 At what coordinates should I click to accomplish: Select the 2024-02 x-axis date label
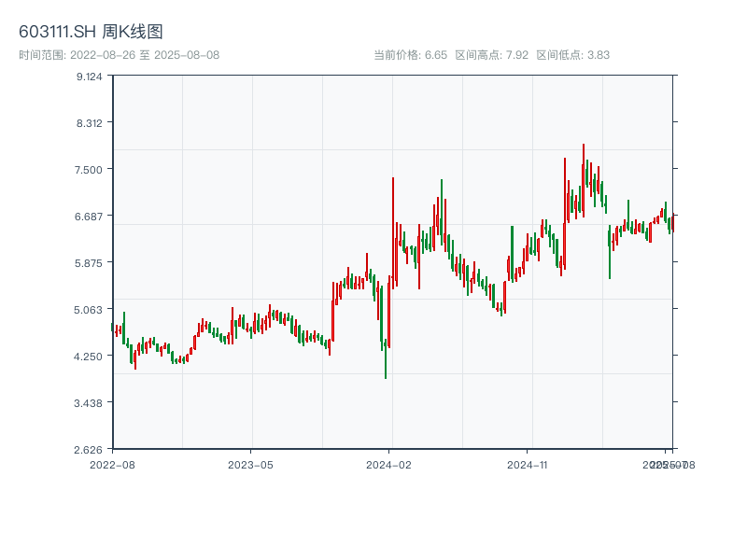point(389,464)
